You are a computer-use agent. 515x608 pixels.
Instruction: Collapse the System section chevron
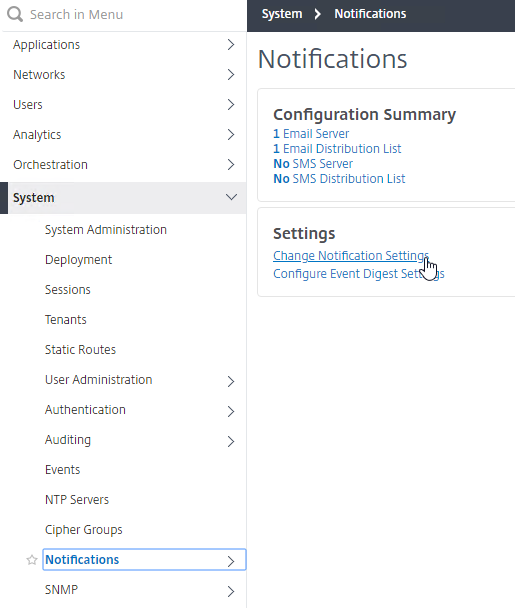(x=231, y=197)
